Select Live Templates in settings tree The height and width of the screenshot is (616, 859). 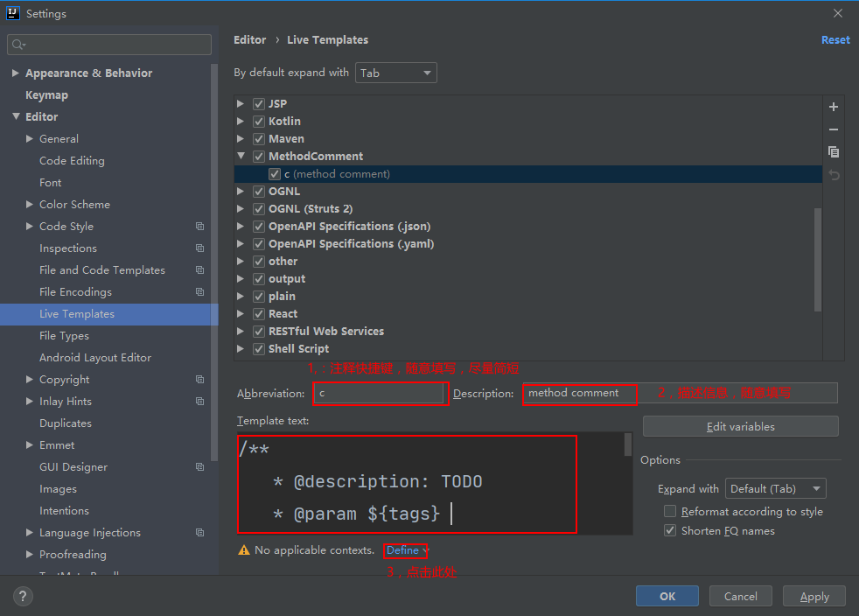(109, 314)
